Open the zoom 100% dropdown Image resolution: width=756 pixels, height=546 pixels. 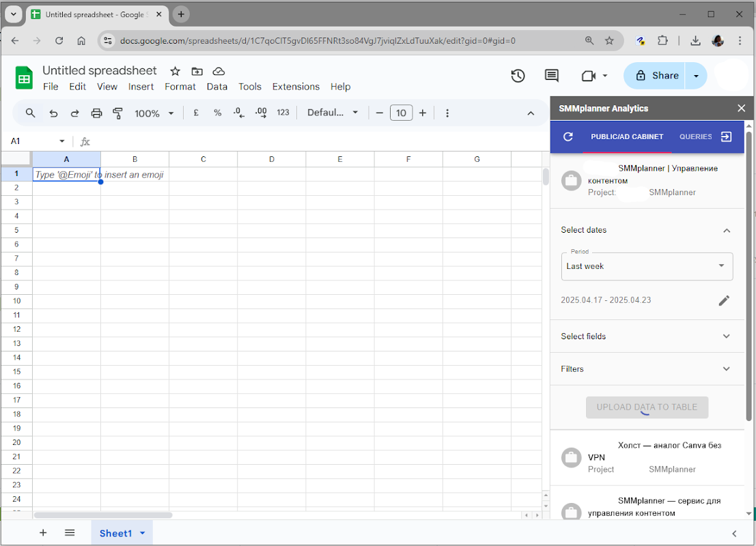pyautogui.click(x=154, y=113)
